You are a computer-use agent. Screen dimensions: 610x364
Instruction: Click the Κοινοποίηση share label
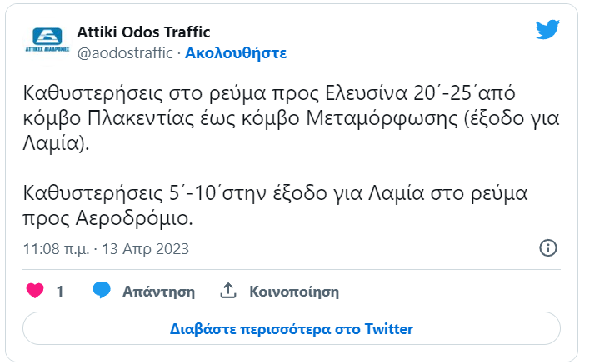[294, 292]
